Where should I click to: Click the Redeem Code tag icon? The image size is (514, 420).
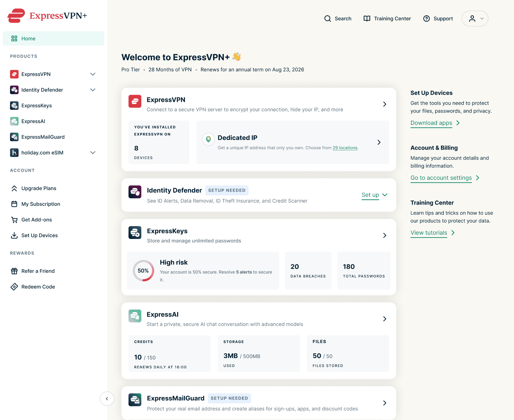(14, 287)
